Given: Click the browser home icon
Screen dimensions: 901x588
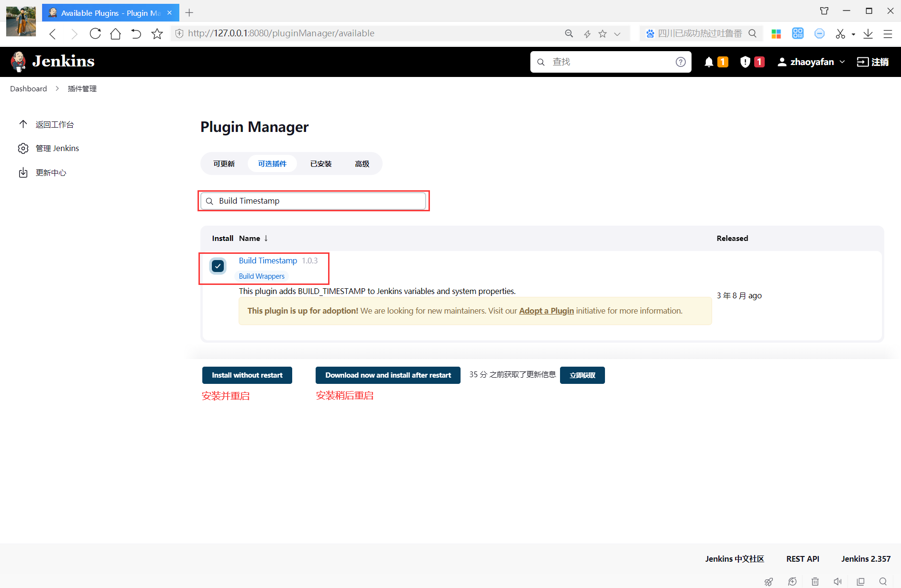Looking at the screenshot, I should 115,33.
